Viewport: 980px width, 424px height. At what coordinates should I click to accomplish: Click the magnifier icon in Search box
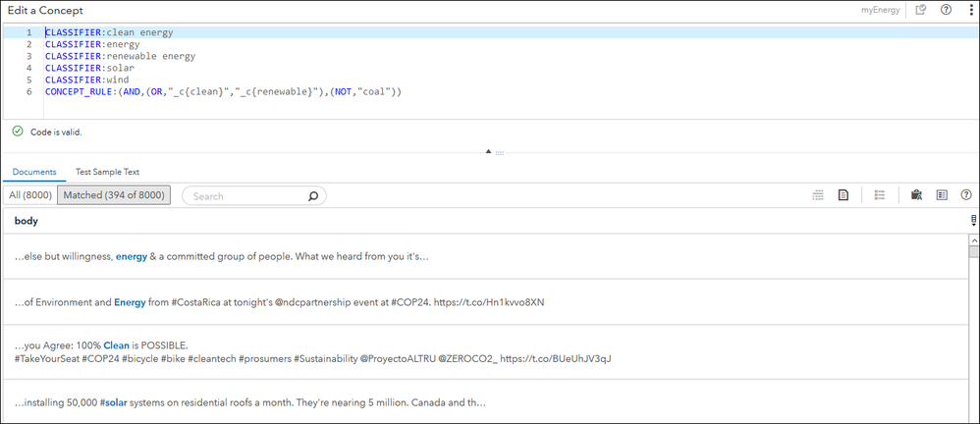click(x=313, y=196)
